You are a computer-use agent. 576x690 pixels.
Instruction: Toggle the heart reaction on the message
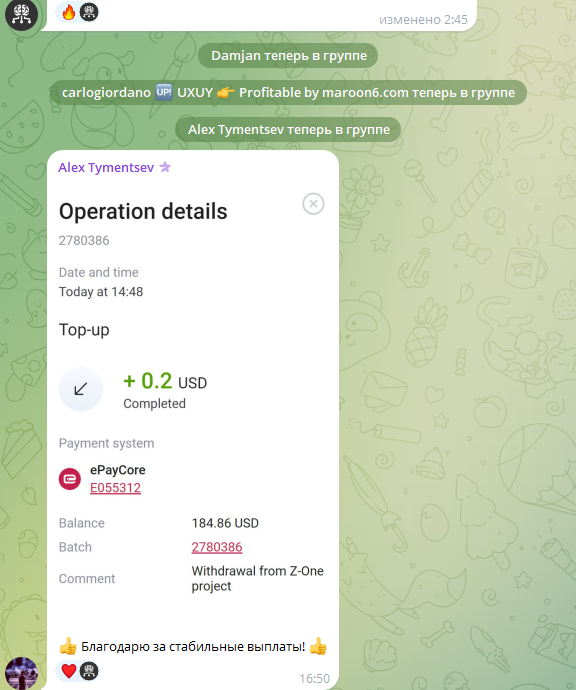click(x=69, y=671)
